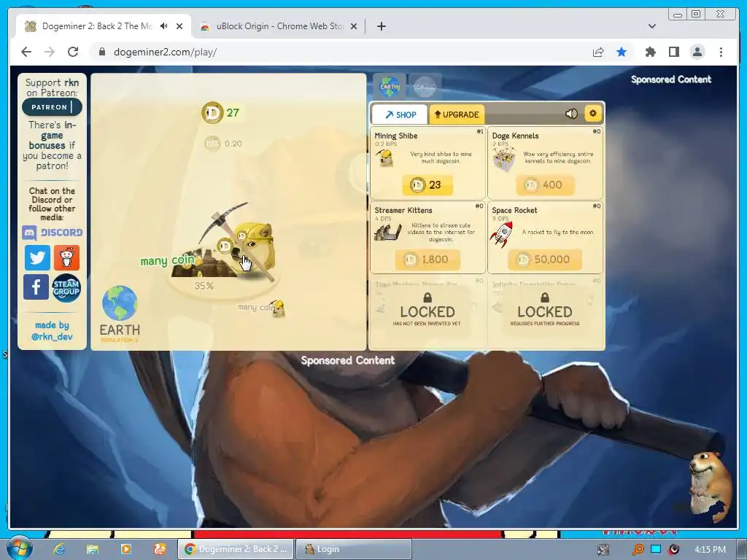Open the Steam Group icon

click(x=66, y=287)
